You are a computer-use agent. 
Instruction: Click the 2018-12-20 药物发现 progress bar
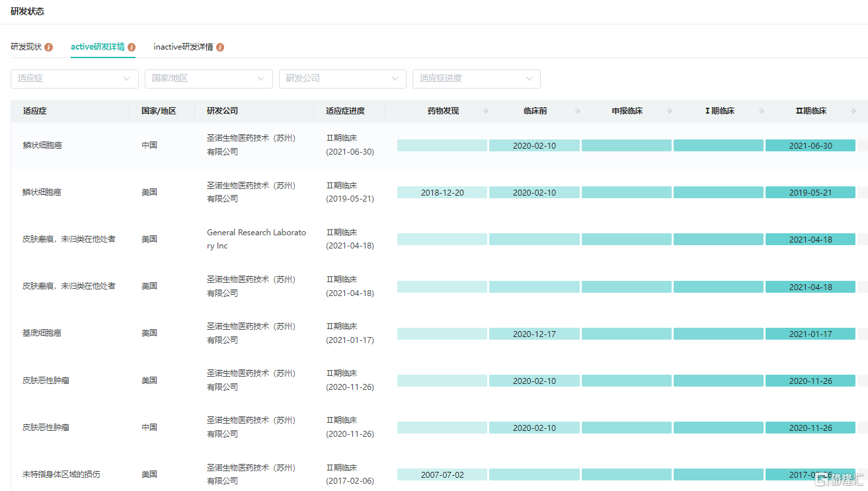(442, 192)
